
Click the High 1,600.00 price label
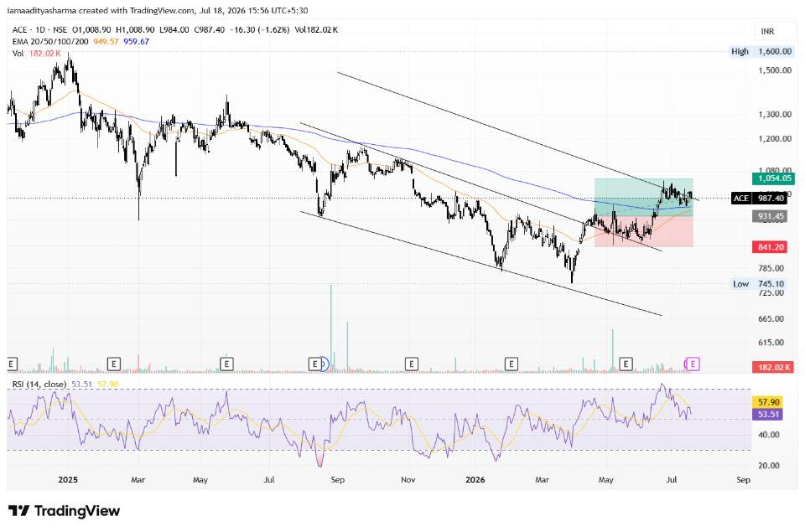click(762, 51)
